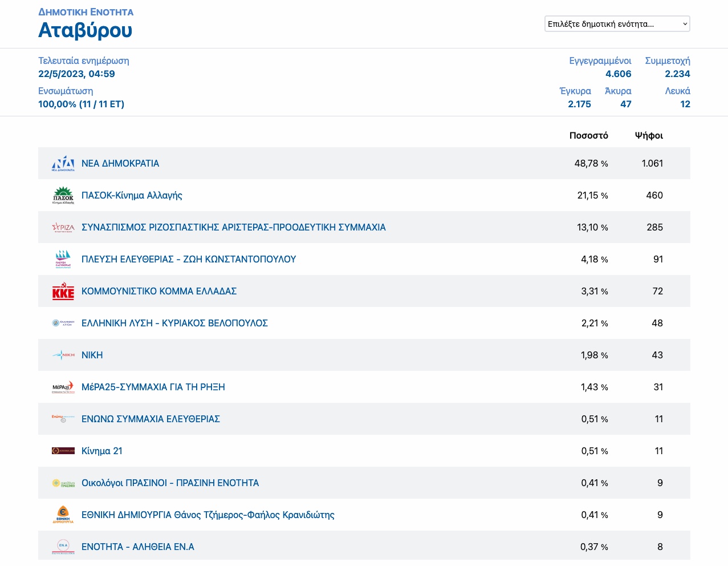Screen dimensions: 728x566
Task: Click the Τελευταία ενημέρωση label
Action: pyautogui.click(x=84, y=60)
